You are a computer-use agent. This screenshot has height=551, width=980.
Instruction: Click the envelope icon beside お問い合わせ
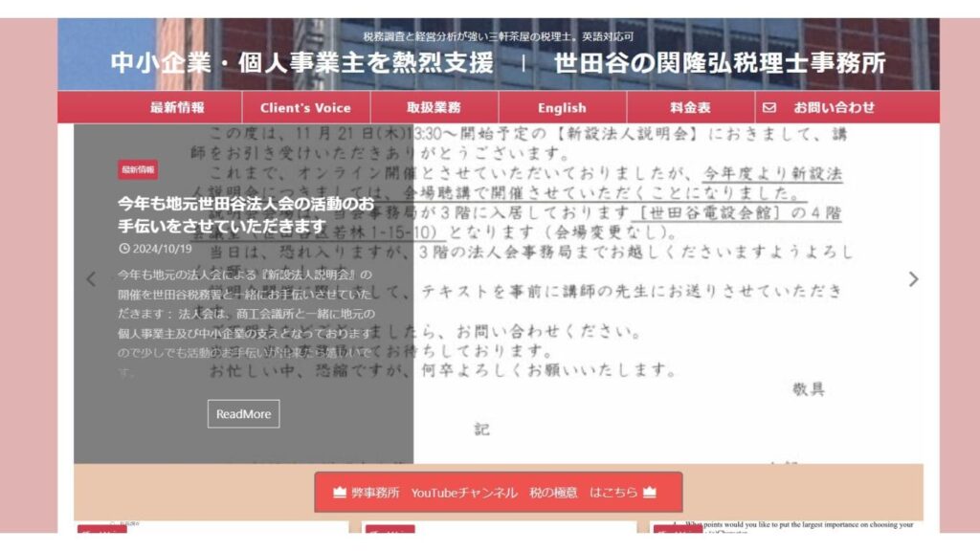768,108
